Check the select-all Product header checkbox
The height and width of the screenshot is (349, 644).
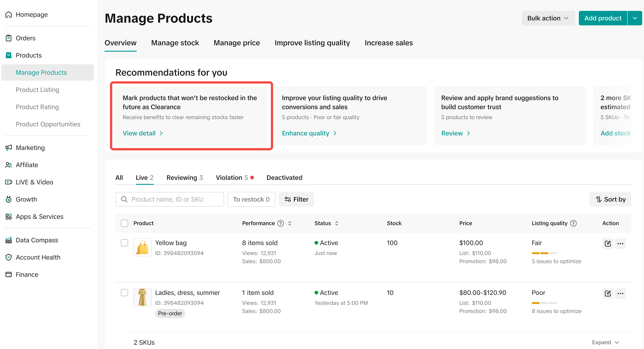pos(124,223)
